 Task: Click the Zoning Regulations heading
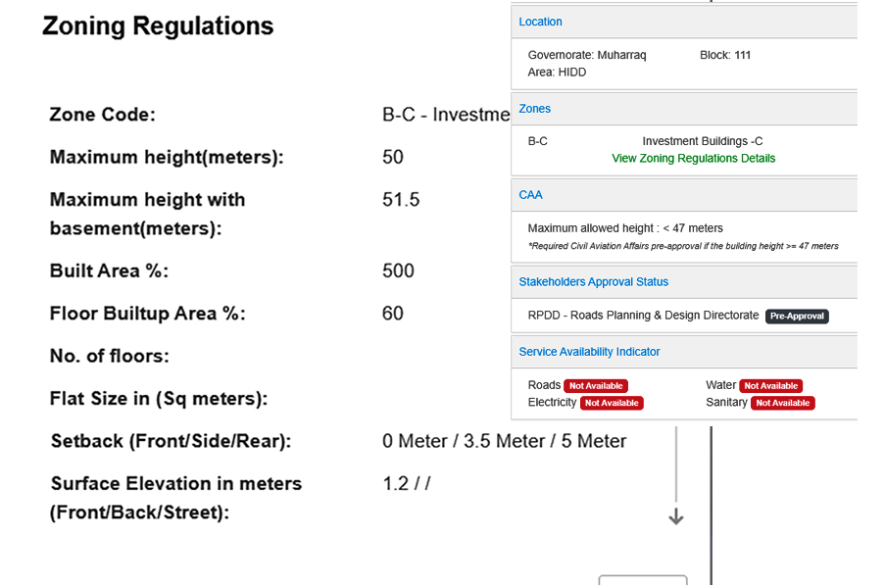click(x=158, y=25)
